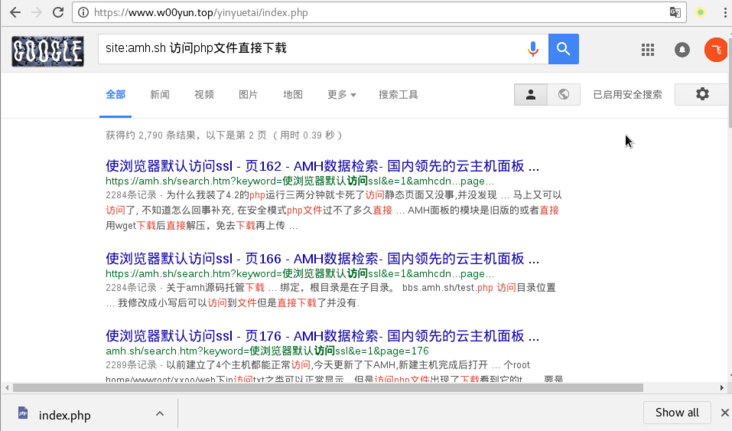Reload the current page
Image resolution: width=732 pixels, height=431 pixels.
point(58,13)
